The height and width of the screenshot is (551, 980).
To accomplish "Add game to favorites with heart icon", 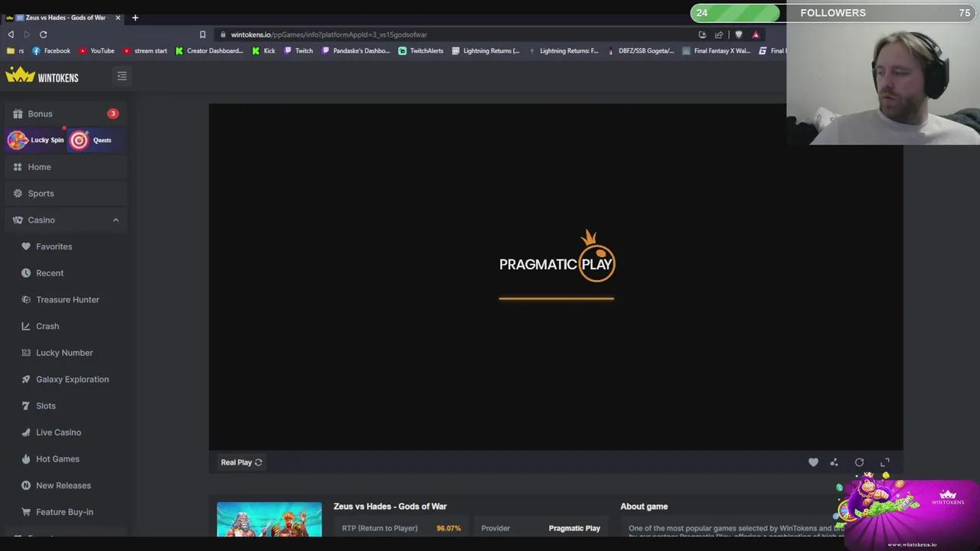I will tap(813, 462).
